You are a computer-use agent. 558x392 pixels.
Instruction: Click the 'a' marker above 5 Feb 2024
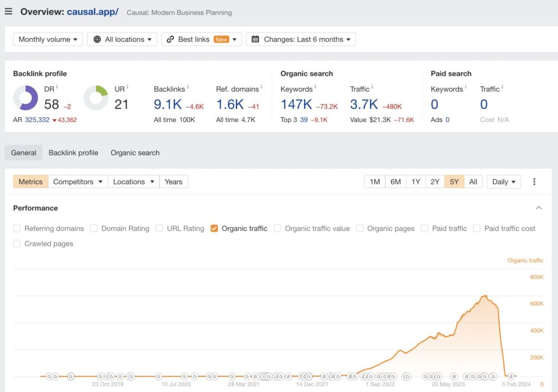click(511, 376)
